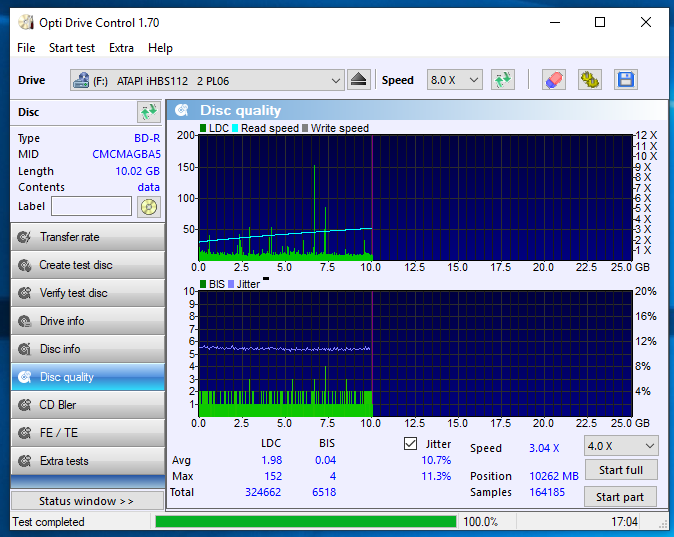The image size is (674, 537).
Task: Eject the disc with the eject icon
Action: coord(358,80)
